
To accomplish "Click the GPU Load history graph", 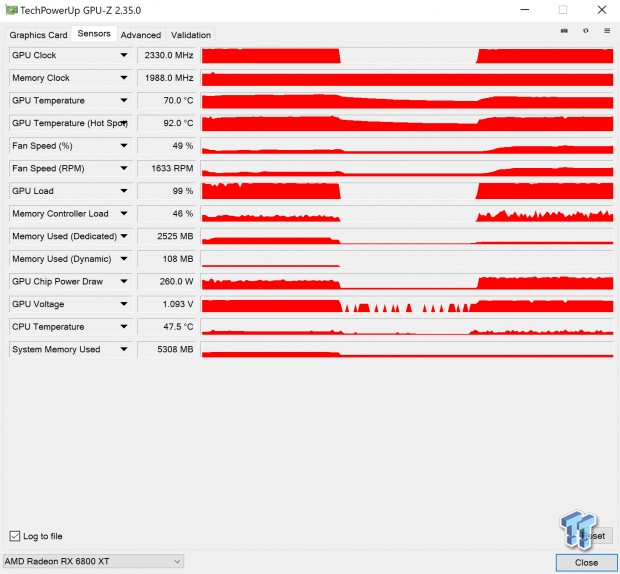I will click(407, 191).
